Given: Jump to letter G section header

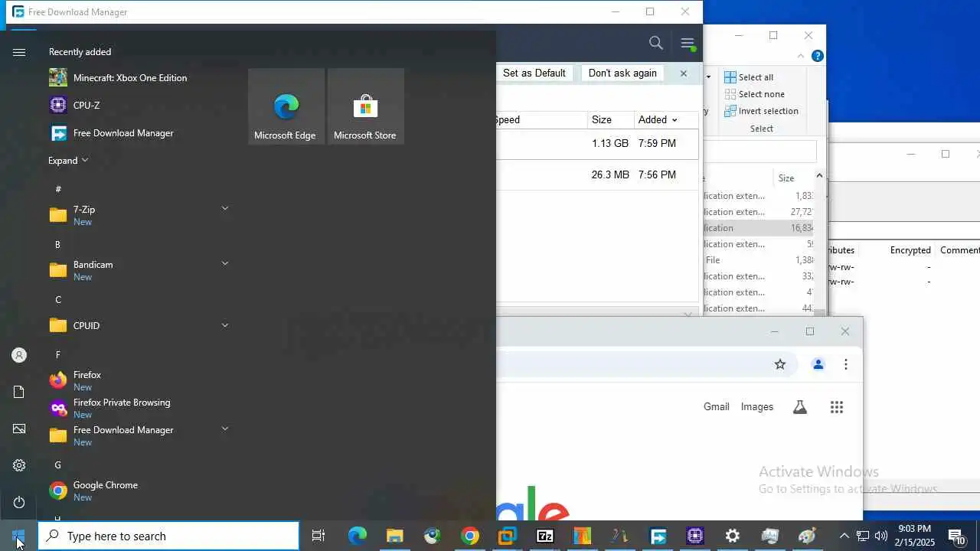Looking at the screenshot, I should pos(57,465).
